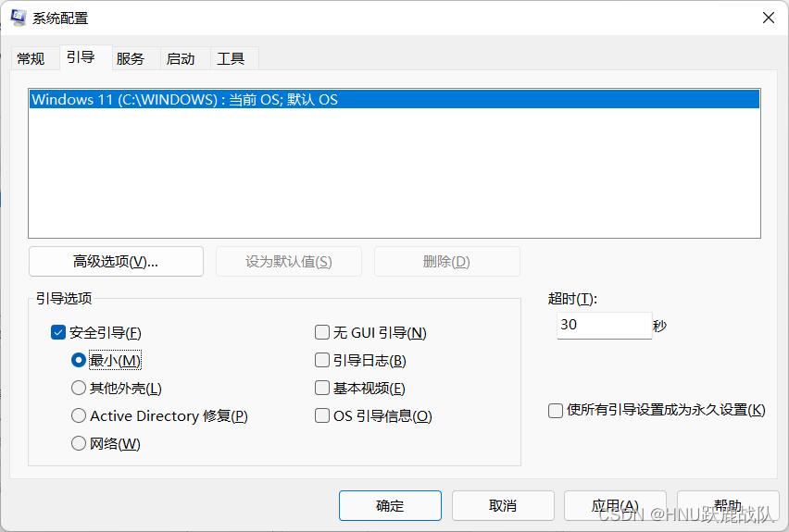Open 高级选项(V) advanced options

click(117, 262)
